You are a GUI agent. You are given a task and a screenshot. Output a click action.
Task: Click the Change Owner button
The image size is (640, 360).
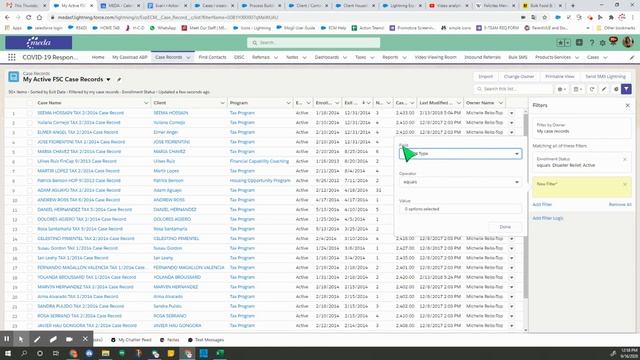pyautogui.click(x=519, y=77)
